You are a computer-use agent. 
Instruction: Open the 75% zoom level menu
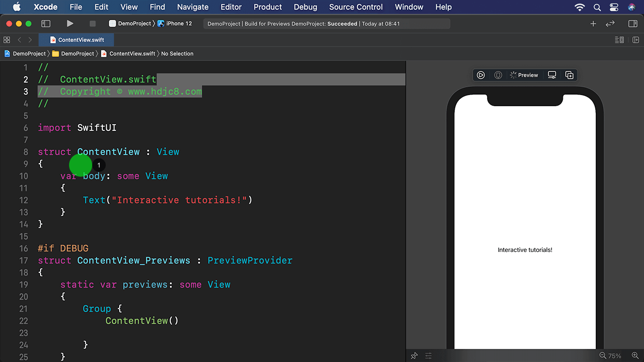(x=615, y=356)
